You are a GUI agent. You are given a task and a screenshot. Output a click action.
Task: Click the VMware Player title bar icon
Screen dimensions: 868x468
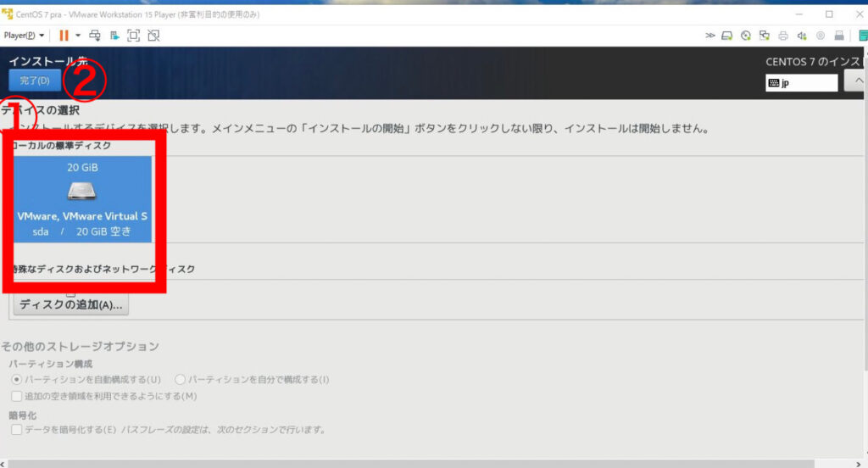pyautogui.click(x=7, y=14)
